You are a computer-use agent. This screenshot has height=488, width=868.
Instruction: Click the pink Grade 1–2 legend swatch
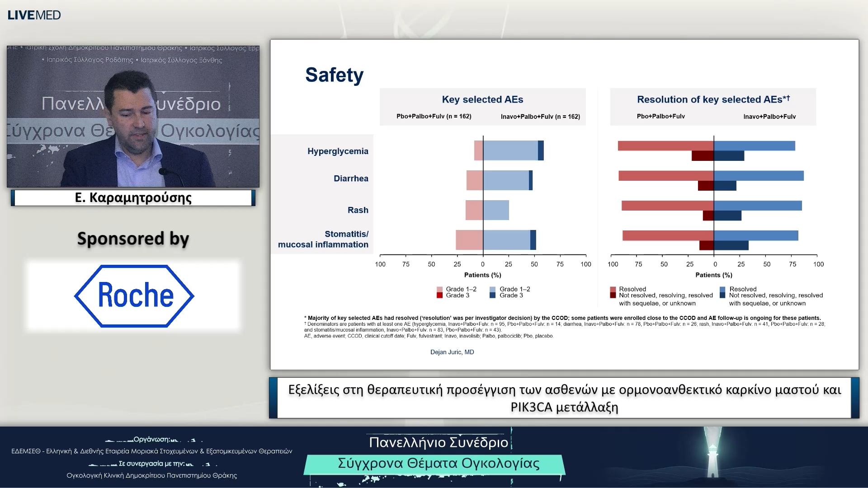tap(439, 289)
